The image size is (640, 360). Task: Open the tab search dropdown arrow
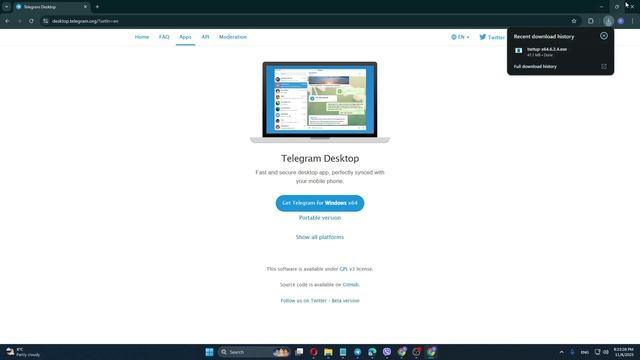coord(7,7)
